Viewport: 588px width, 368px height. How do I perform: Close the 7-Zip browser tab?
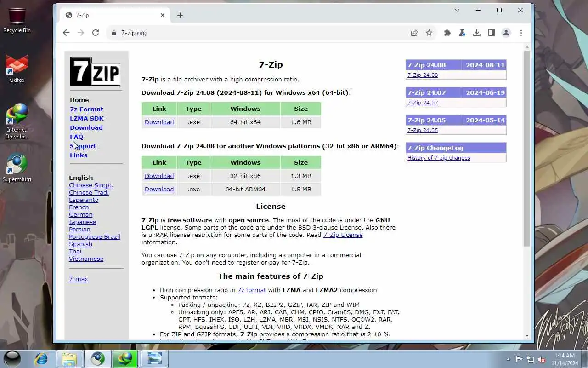coord(163,15)
